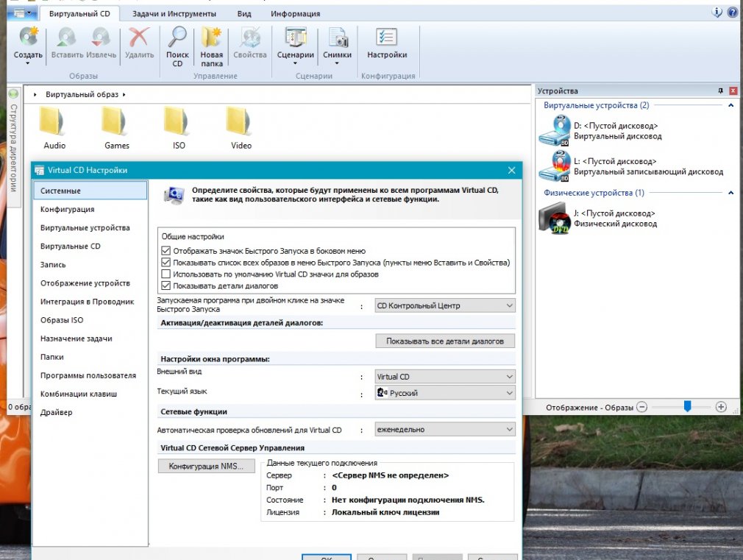
Task: Open Структура директории side panel tab
Action: click(x=13, y=148)
